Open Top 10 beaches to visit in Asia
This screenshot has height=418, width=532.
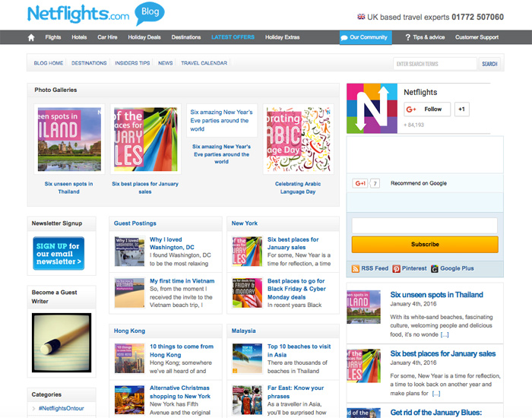[299, 350]
